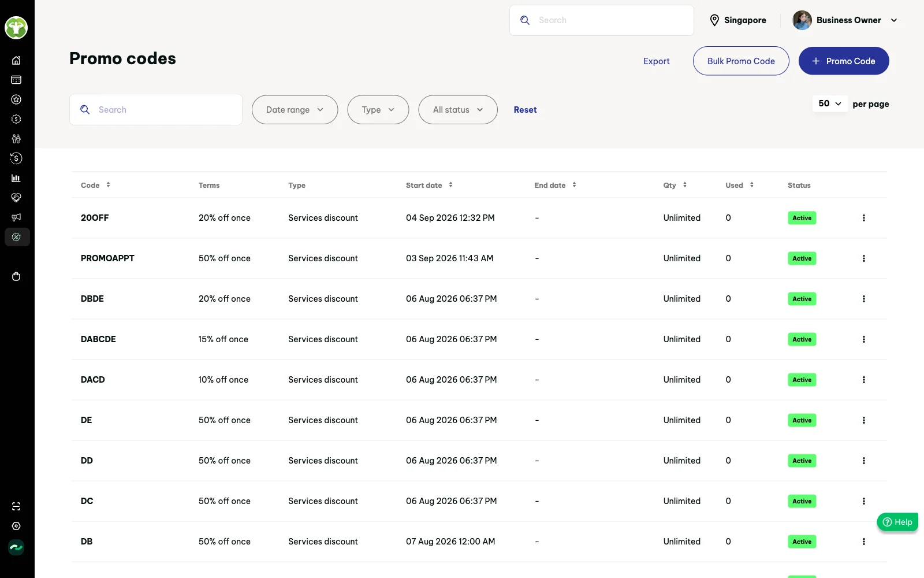
Task: Open the calendar schedule icon in sidebar
Action: pos(16,80)
